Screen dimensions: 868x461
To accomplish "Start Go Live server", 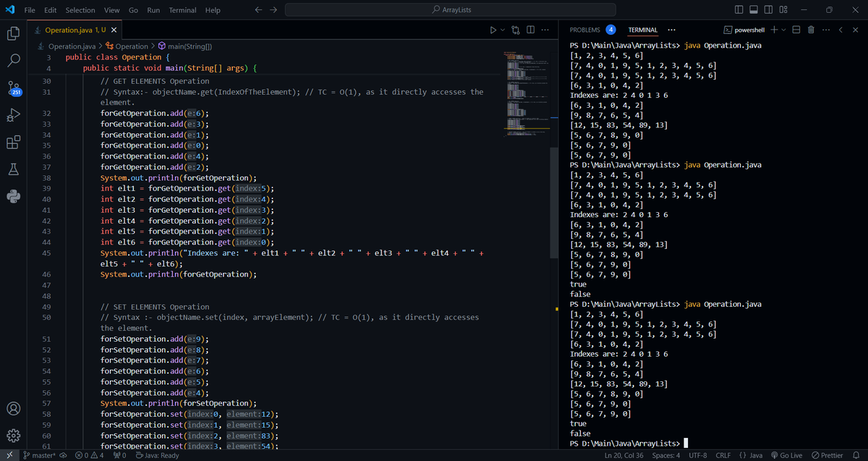I will [x=788, y=455].
